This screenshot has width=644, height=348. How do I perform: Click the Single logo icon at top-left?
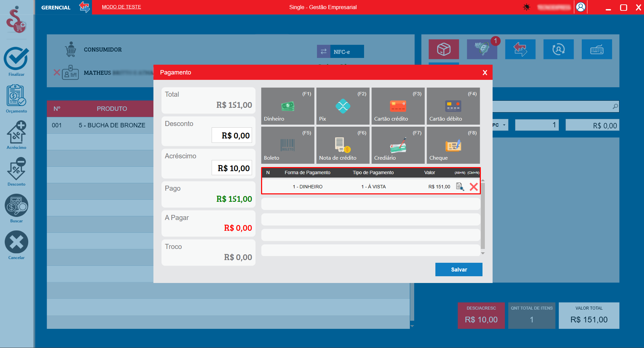tap(16, 20)
